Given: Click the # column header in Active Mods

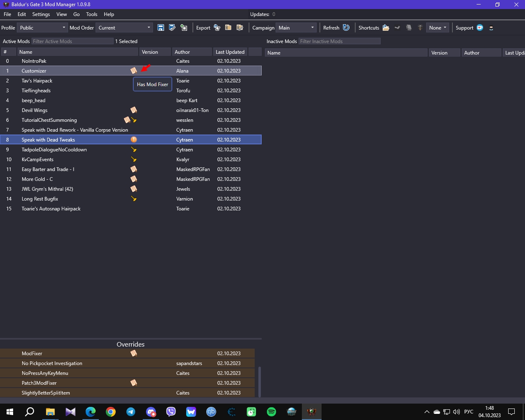Looking at the screenshot, I should coord(8,52).
